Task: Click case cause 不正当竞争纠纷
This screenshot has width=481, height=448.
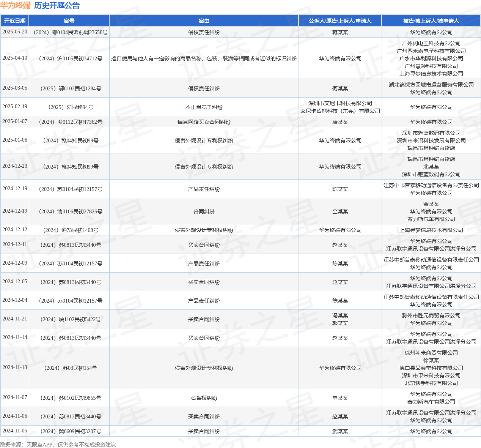Action: [204, 107]
